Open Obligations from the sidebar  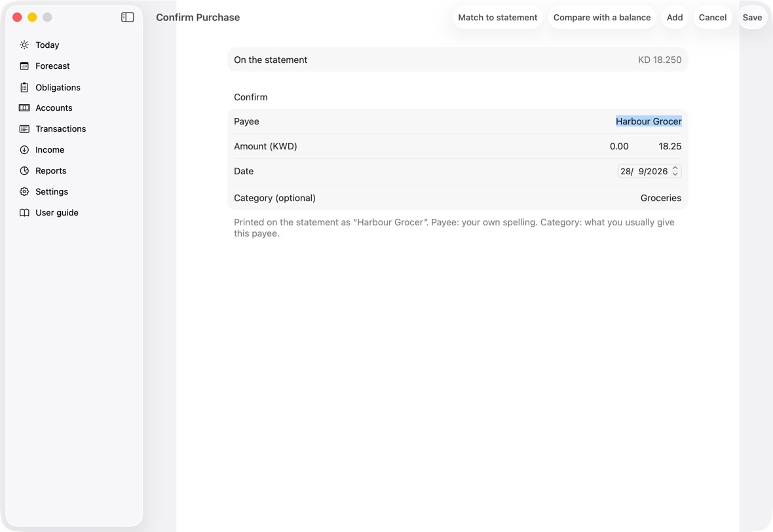click(x=58, y=87)
